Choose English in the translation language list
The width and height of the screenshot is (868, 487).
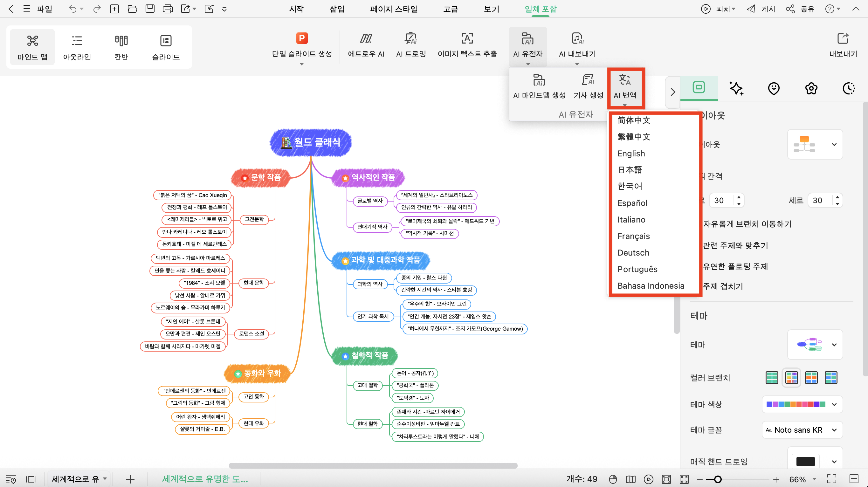631,154
